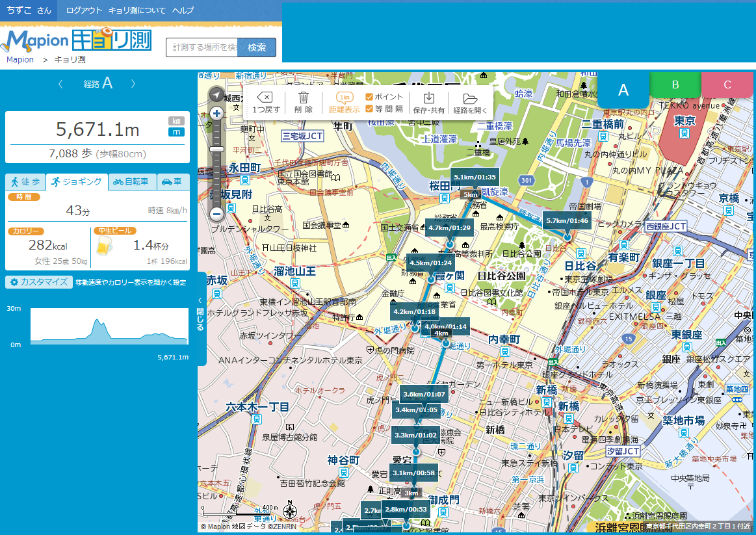Click the 霞ケ関 station icon

click(449, 288)
